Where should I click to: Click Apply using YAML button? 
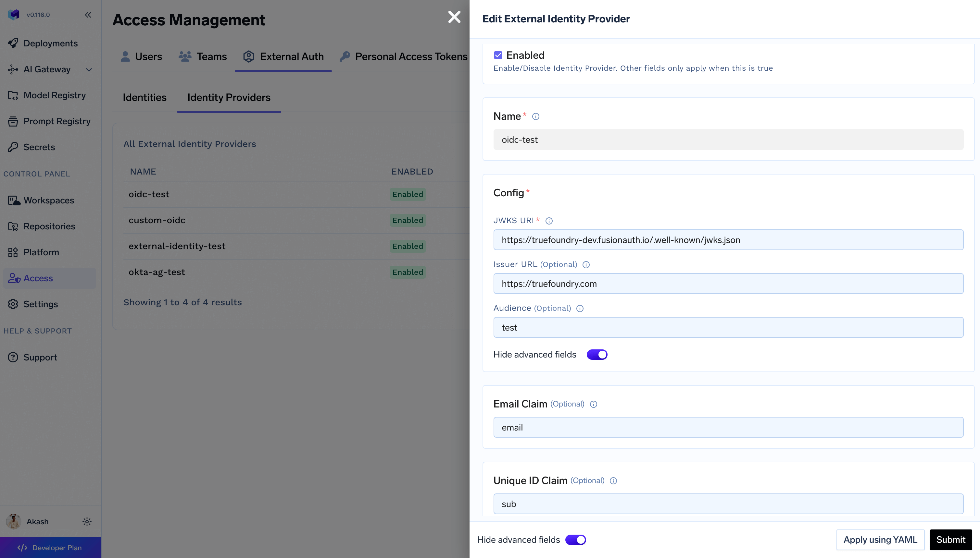[x=880, y=540]
